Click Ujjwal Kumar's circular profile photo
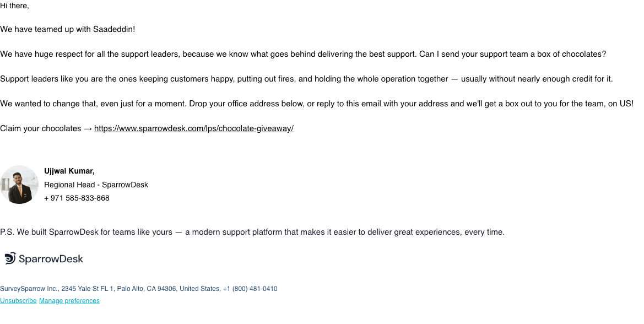 point(19,185)
